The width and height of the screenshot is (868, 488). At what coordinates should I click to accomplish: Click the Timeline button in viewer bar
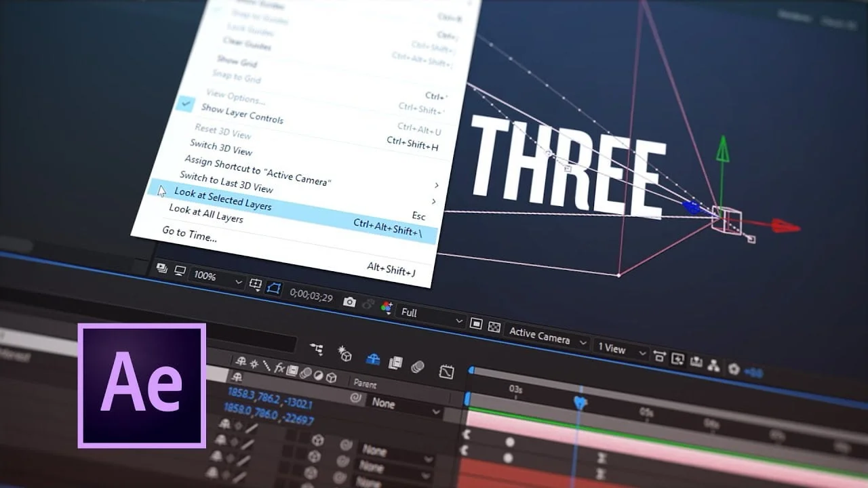point(696,362)
